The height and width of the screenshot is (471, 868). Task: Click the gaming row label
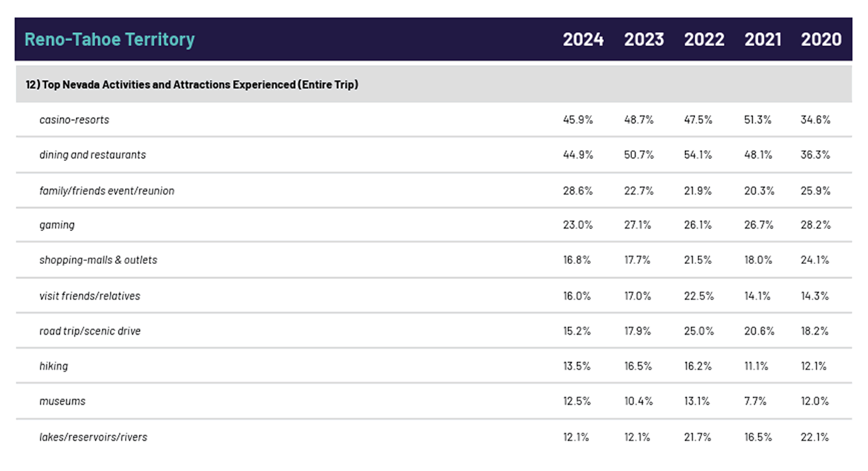pyautogui.click(x=57, y=225)
